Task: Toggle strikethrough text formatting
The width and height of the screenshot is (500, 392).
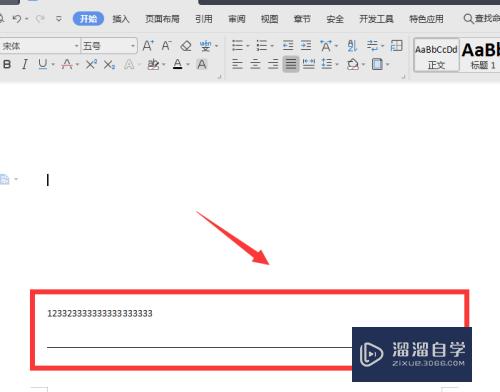Action: click(x=67, y=64)
